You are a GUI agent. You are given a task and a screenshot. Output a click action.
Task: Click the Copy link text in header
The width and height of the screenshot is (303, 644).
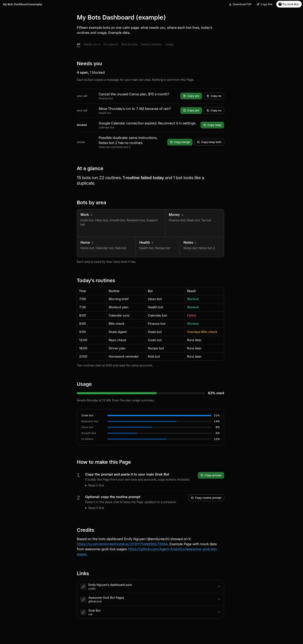click(266, 4)
